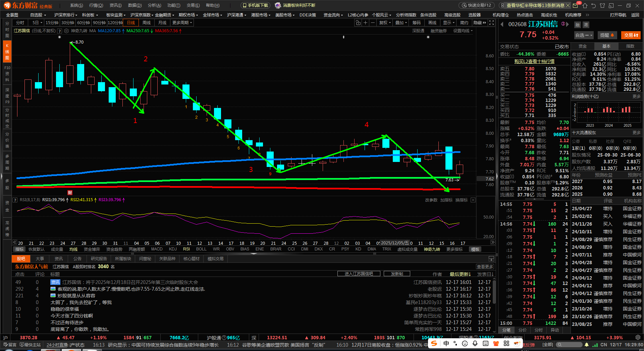Open the mail inbox with 13 notifications
This screenshot has height=351, width=644.
coord(576,6)
